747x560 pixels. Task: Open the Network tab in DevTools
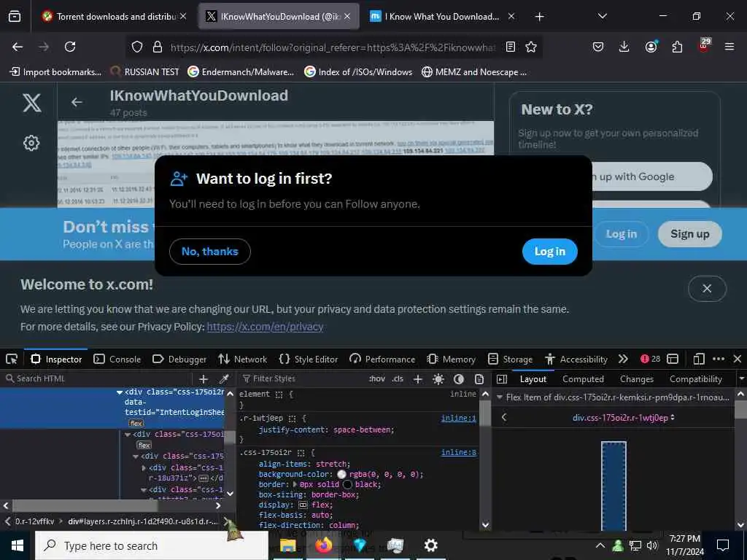pyautogui.click(x=242, y=359)
